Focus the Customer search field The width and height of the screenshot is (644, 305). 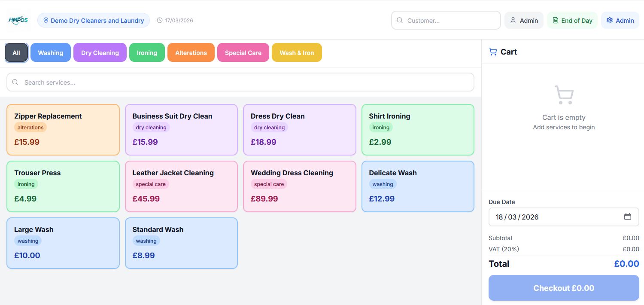click(x=446, y=20)
